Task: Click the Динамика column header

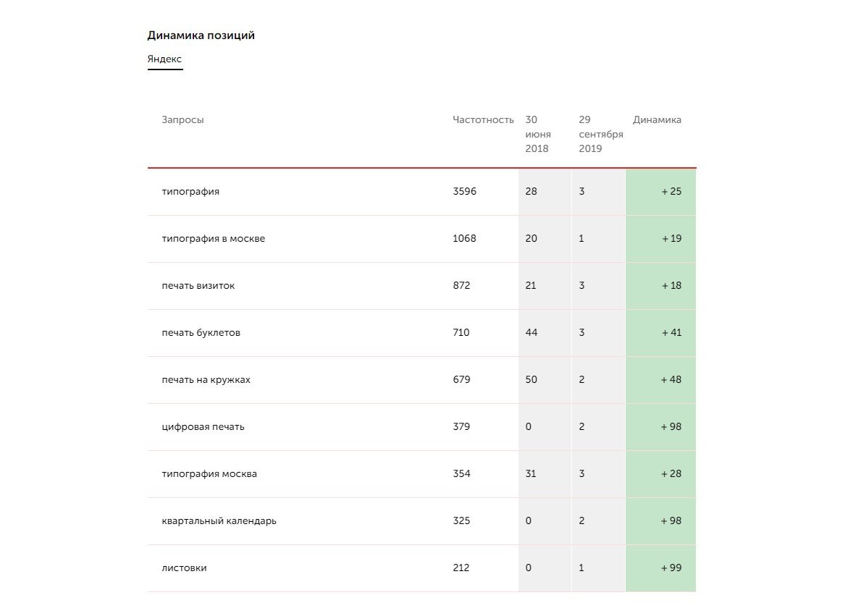Action: [657, 120]
